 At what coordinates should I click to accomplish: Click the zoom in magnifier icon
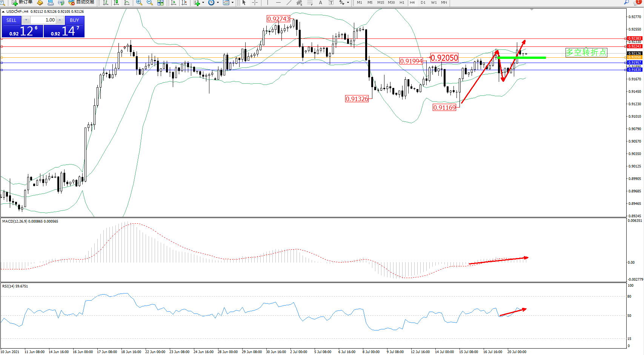point(139,3)
